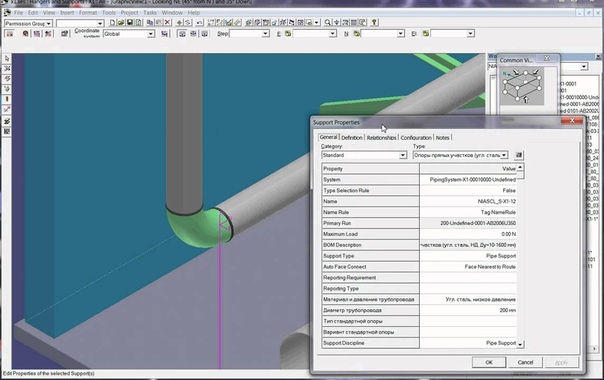Image resolution: width=604 pixels, height=380 pixels.
Task: Switch to the Definition tab
Action: [352, 138]
